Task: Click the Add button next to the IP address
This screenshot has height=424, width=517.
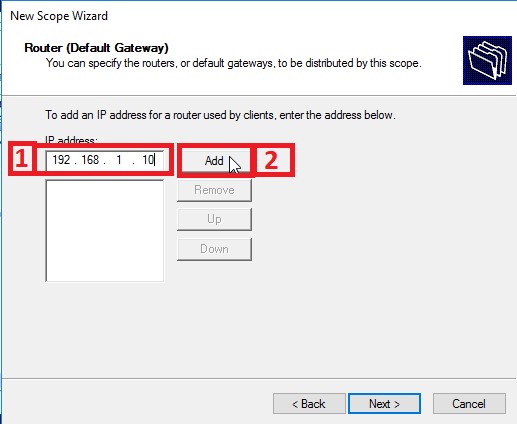Action: click(x=214, y=161)
